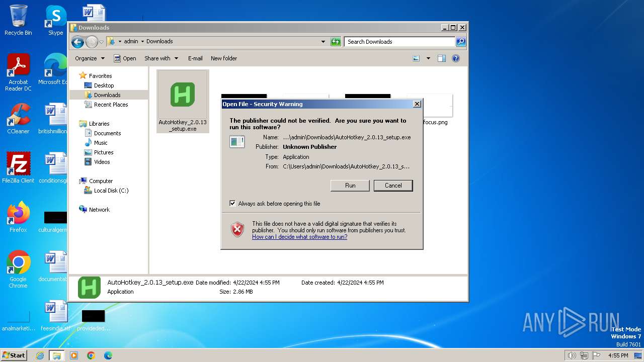Select Downloads in navigation pane
644x362 pixels.
107,95
